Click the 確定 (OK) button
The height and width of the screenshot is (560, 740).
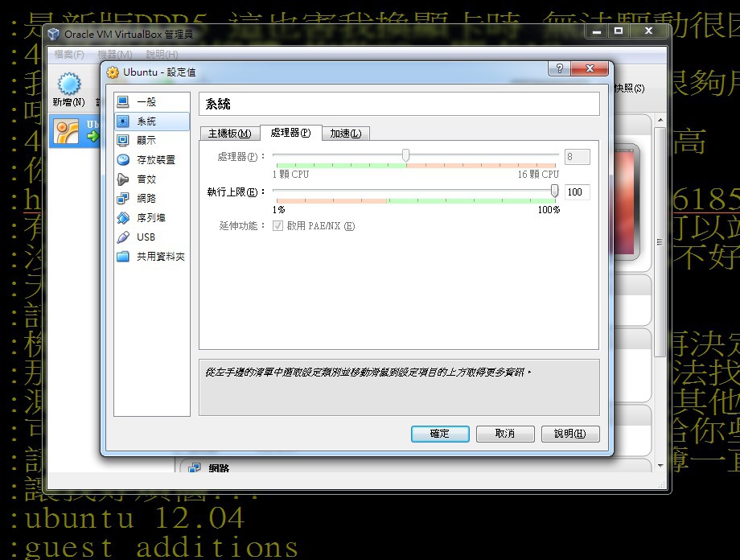440,434
